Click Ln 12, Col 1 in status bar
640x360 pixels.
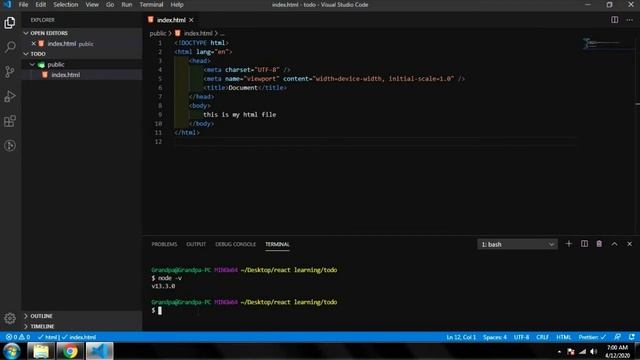pyautogui.click(x=461, y=337)
